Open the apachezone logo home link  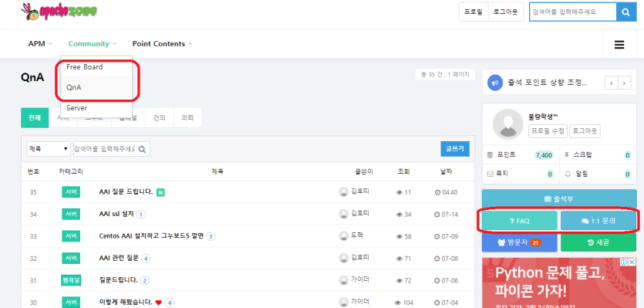pyautogui.click(x=59, y=12)
